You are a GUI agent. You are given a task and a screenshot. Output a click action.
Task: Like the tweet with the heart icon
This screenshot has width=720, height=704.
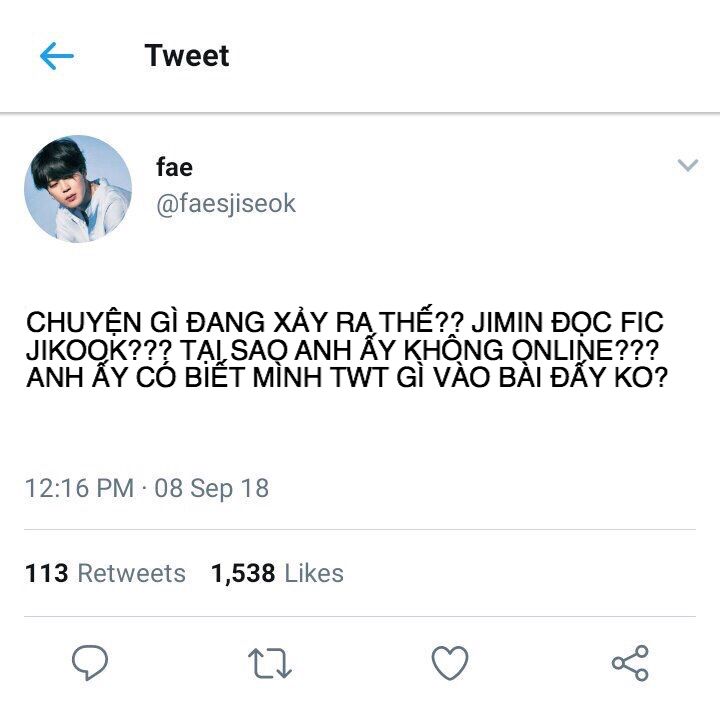[x=450, y=663]
